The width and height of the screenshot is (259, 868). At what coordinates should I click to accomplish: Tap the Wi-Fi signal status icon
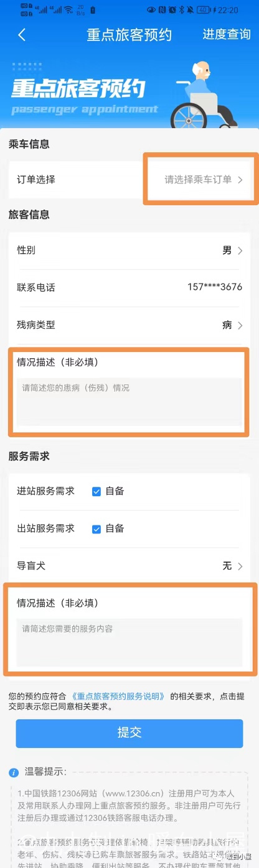(67, 10)
